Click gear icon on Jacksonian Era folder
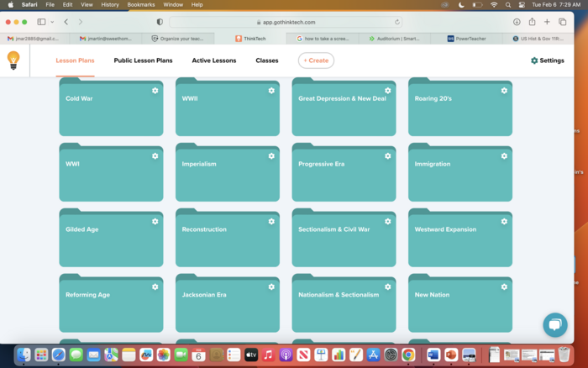 (271, 287)
